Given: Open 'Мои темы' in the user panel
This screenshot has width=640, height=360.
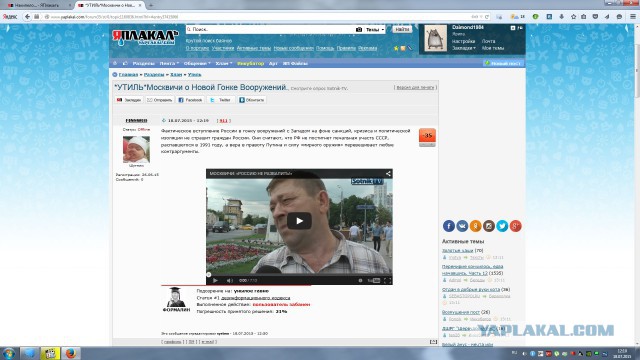Looking at the screenshot, I should tap(493, 48).
